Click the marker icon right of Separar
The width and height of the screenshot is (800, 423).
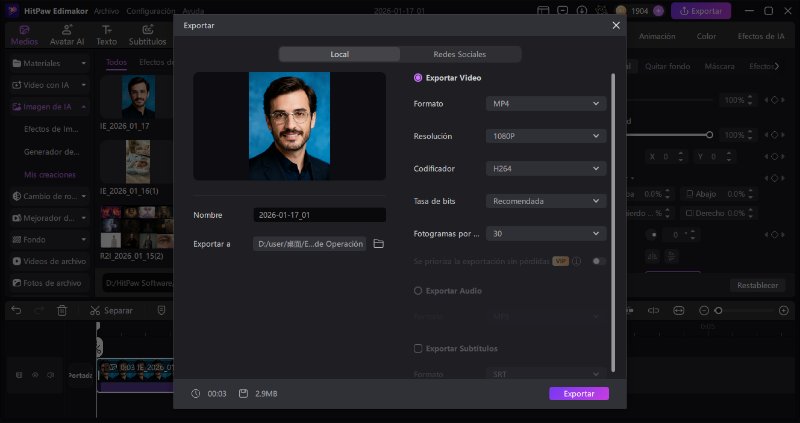pyautogui.click(x=161, y=310)
